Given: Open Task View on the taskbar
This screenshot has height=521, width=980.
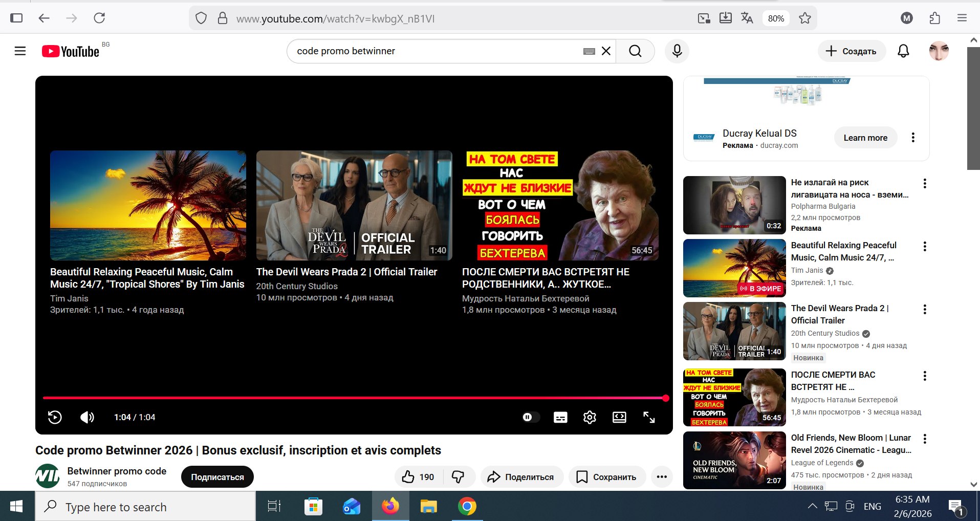Looking at the screenshot, I should pyautogui.click(x=275, y=507).
